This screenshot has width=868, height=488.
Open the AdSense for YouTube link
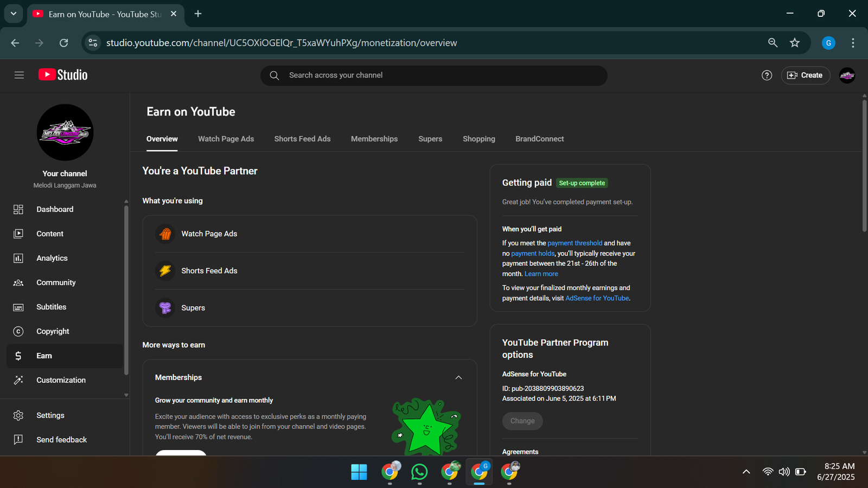(x=597, y=298)
